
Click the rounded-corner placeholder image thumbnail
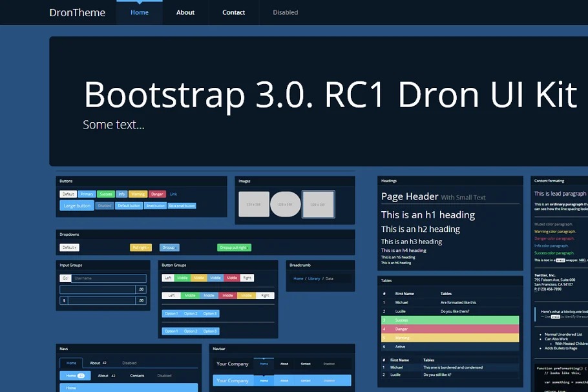(253, 204)
